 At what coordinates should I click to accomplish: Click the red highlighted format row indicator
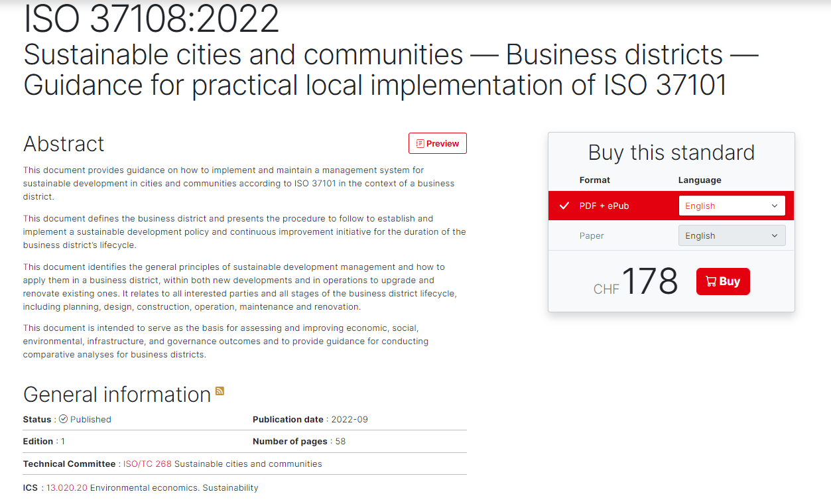[563, 206]
